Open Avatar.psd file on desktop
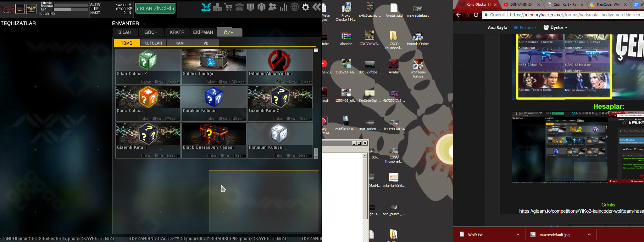 pyautogui.click(x=394, y=10)
